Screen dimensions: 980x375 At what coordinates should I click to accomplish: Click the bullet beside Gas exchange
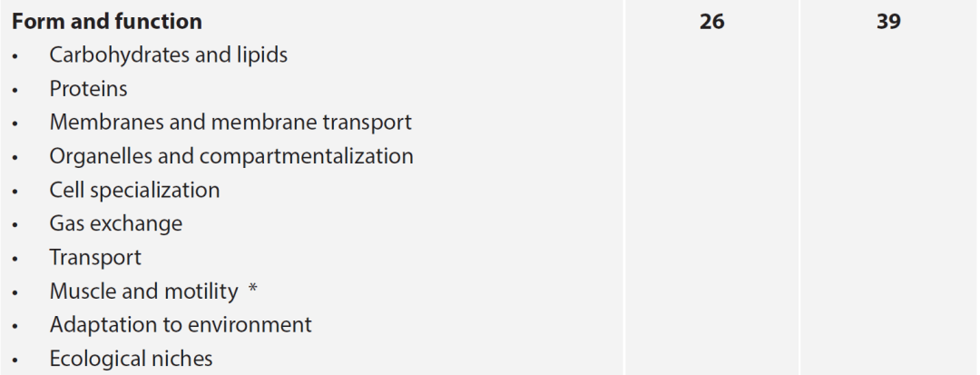click(15, 225)
